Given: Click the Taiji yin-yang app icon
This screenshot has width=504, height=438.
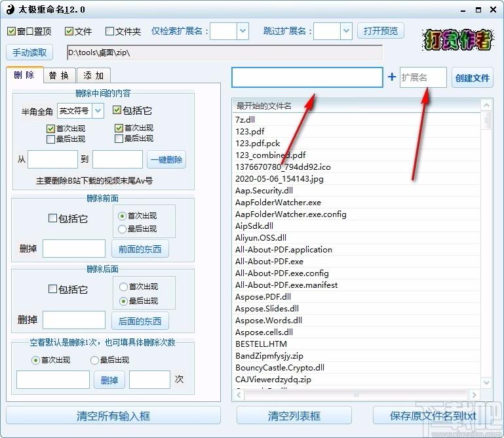Looking at the screenshot, I should pyautogui.click(x=10, y=9).
